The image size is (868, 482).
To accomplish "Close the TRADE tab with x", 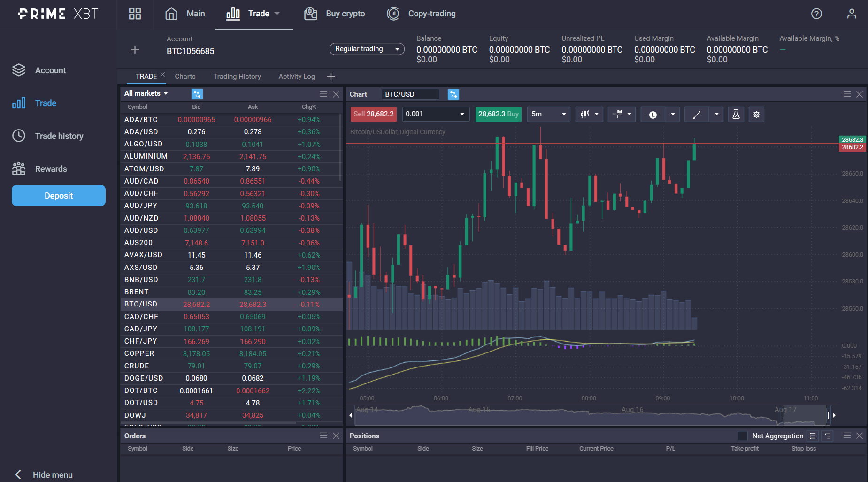I will (x=162, y=74).
